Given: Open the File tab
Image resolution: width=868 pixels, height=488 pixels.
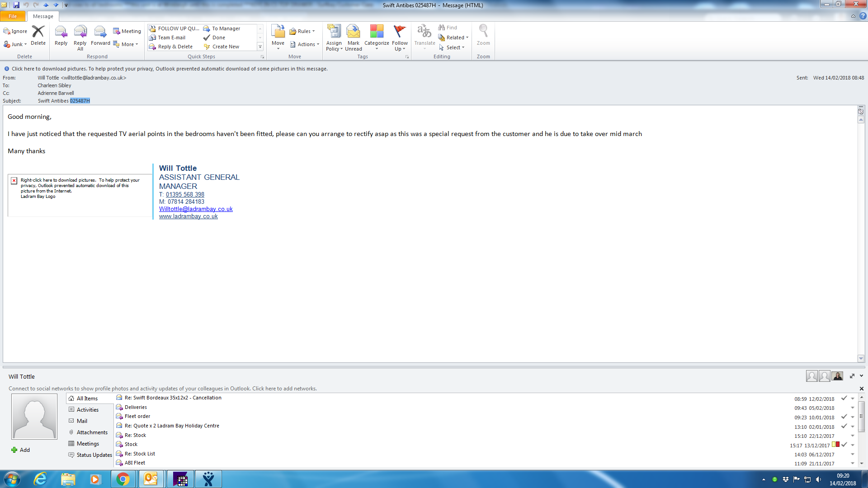Looking at the screenshot, I should (x=13, y=16).
